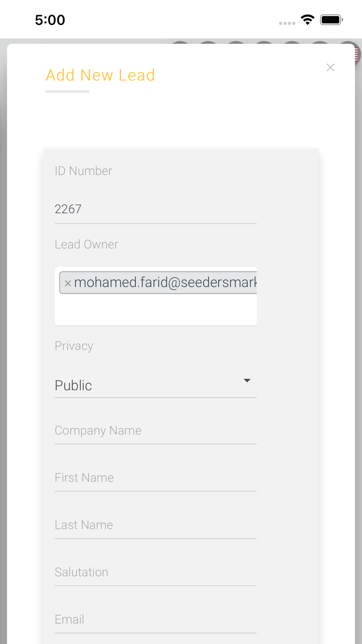Image resolution: width=362 pixels, height=644 pixels.
Task: Focus the Company Name field
Action: (156, 431)
